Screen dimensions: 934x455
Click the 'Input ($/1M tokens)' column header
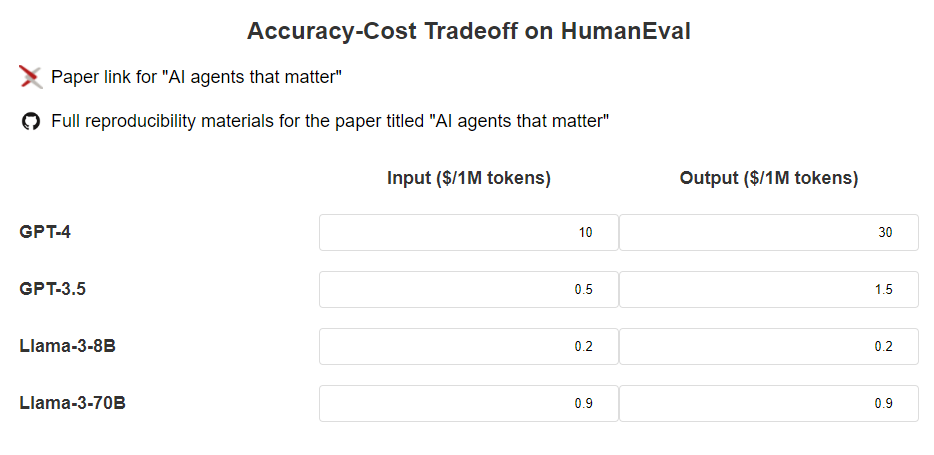pos(469,179)
